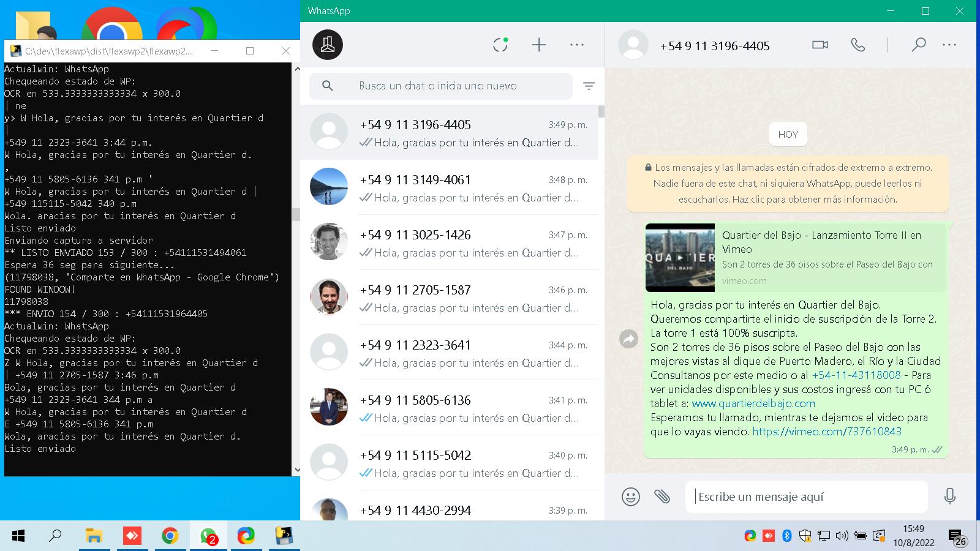Click chat list scrollbar thumb
The width and height of the screenshot is (980, 551).
(x=601, y=111)
